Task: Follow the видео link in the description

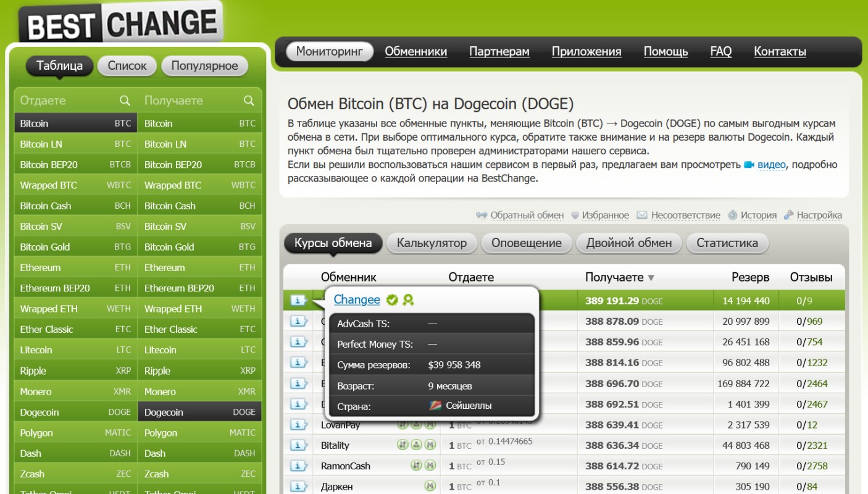Action: point(772,165)
